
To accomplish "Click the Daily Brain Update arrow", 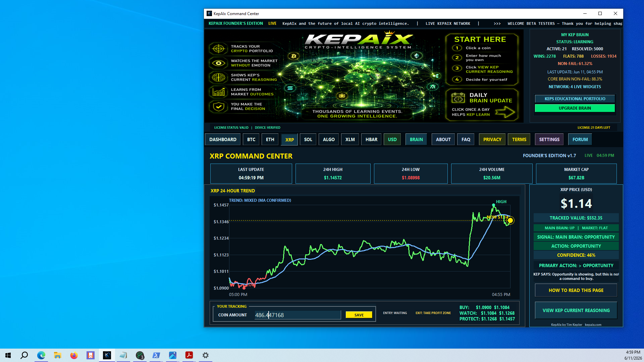I will 505,112.
